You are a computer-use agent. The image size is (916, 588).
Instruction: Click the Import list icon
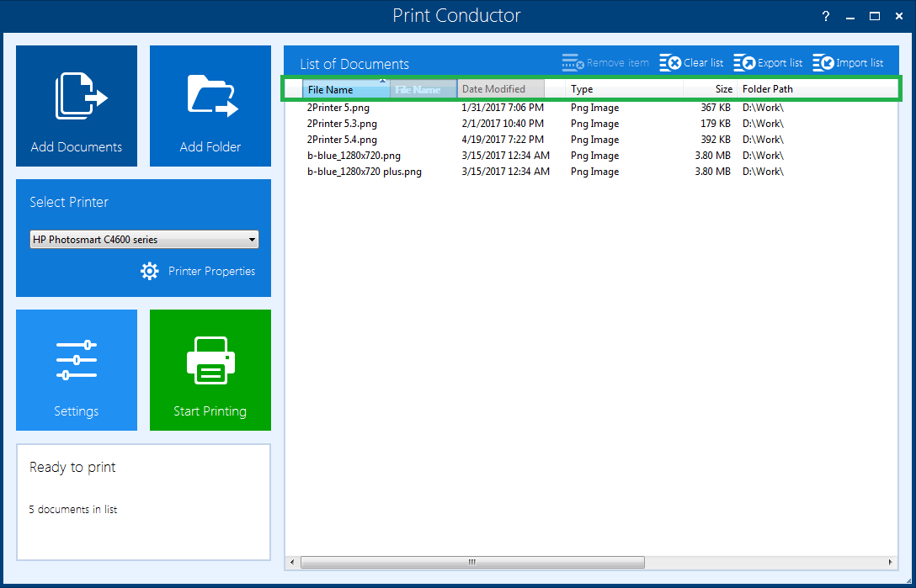(x=823, y=63)
